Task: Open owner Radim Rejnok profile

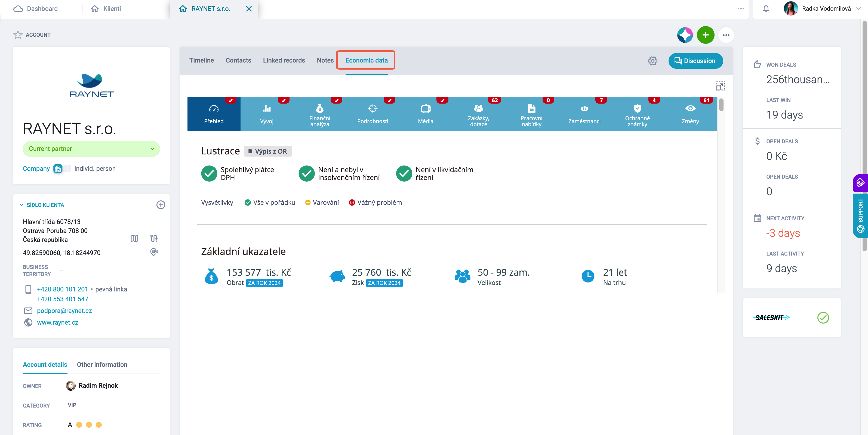Action: coord(98,386)
